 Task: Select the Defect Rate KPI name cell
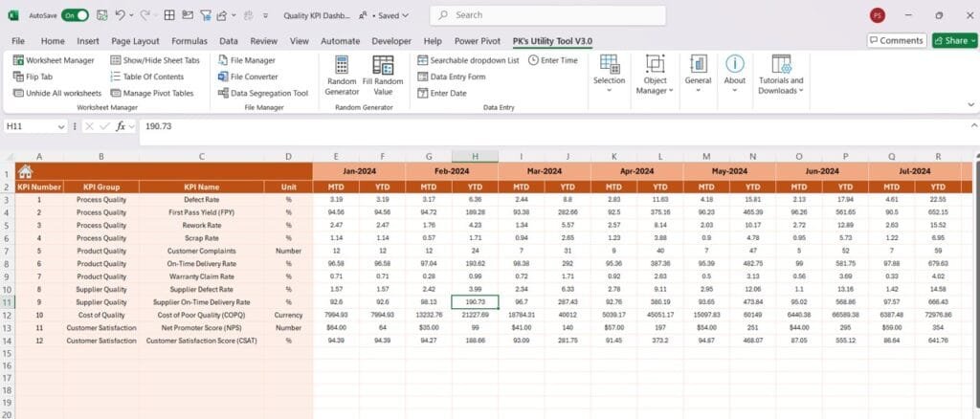(x=201, y=199)
